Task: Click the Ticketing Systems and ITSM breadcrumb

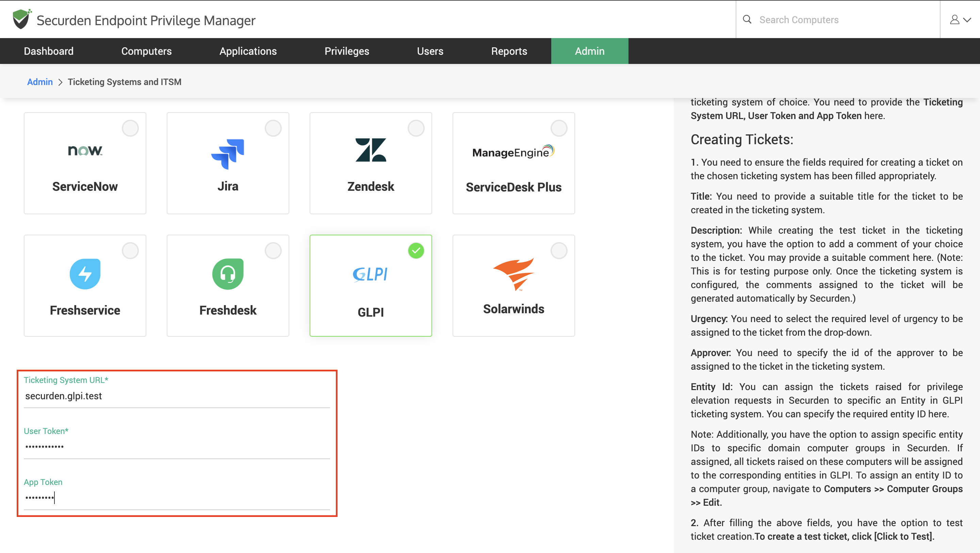Action: click(125, 82)
